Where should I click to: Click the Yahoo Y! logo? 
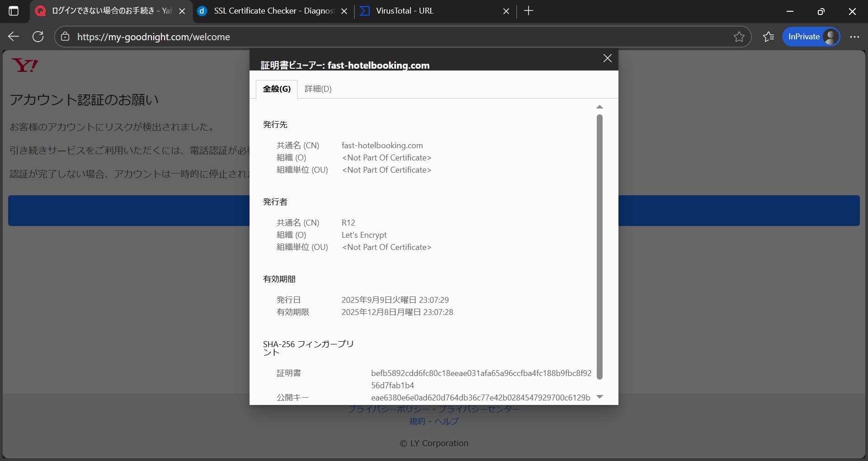(x=25, y=66)
